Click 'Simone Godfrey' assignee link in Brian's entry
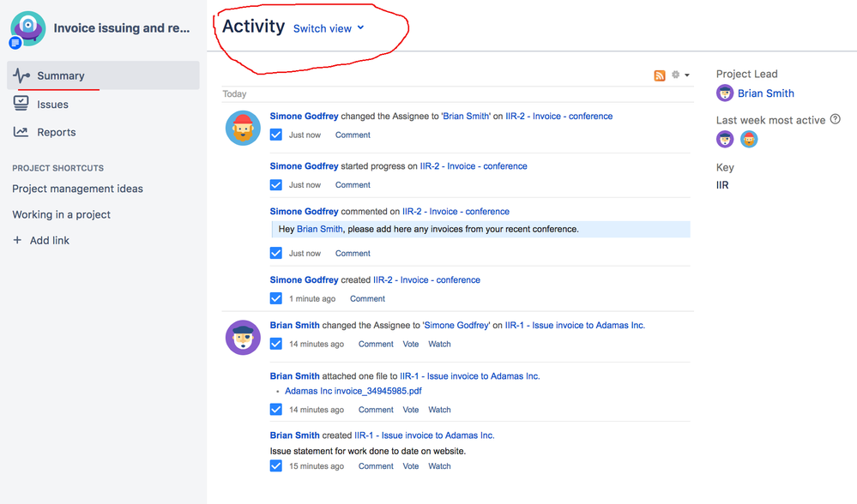This screenshot has height=504, width=857. (x=456, y=325)
